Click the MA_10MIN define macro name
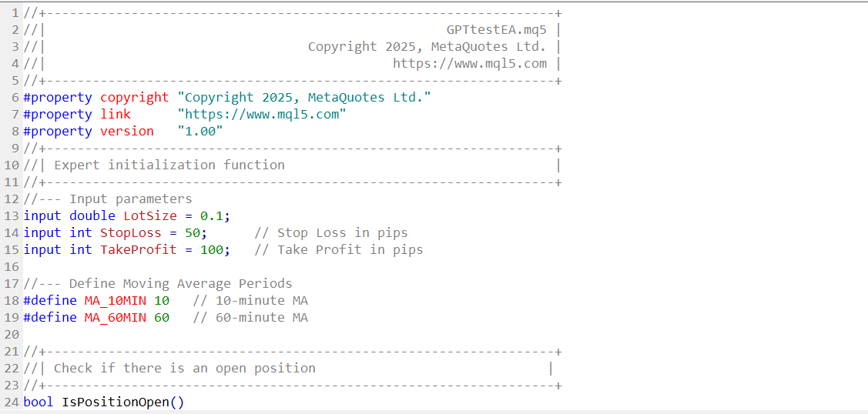The height and width of the screenshot is (414, 868). 116,301
